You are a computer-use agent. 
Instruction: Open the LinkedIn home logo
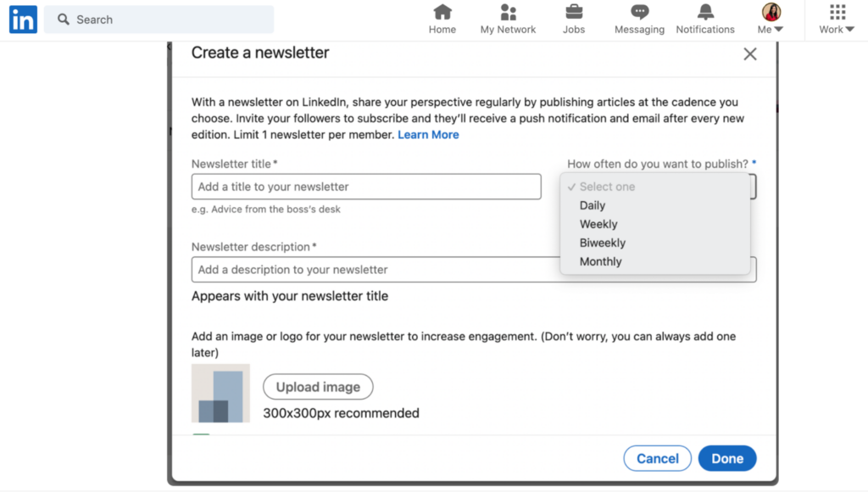pos(23,20)
